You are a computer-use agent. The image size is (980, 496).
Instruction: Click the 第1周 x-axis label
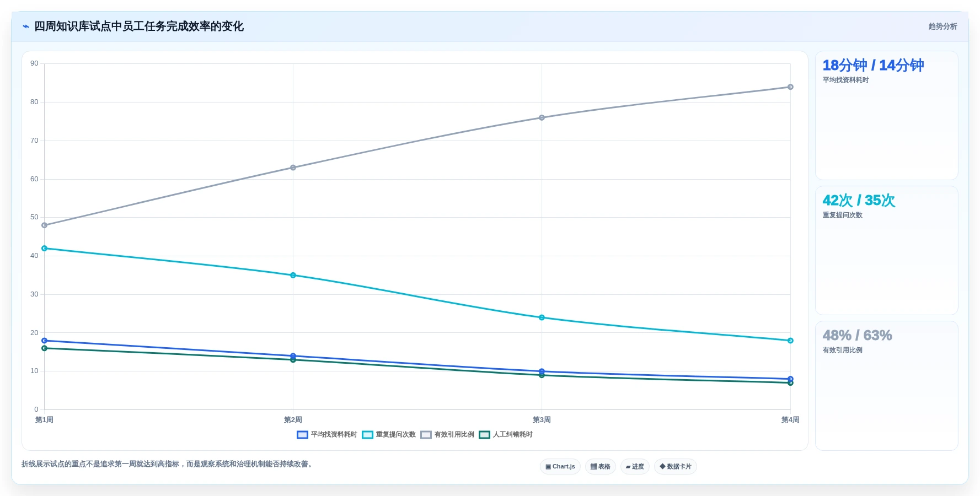click(45, 420)
